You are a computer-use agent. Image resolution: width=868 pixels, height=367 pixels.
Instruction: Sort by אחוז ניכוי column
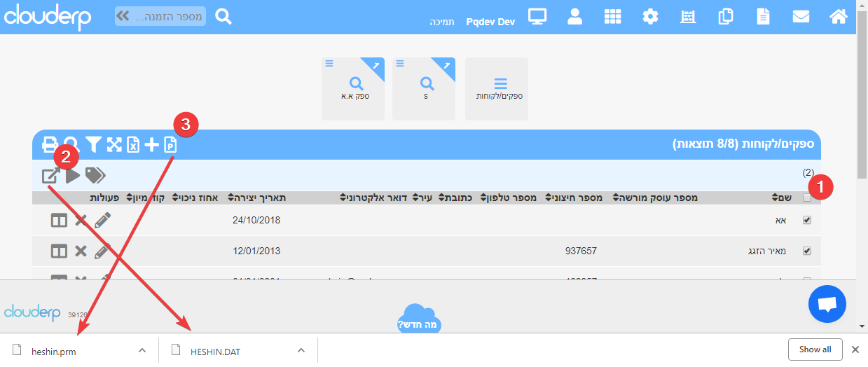[195, 198]
